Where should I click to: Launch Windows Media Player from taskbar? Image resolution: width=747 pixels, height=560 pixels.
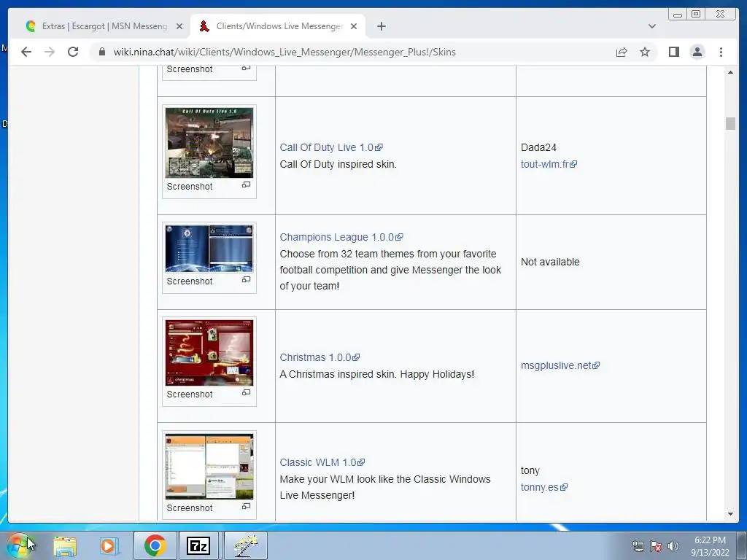(109, 545)
